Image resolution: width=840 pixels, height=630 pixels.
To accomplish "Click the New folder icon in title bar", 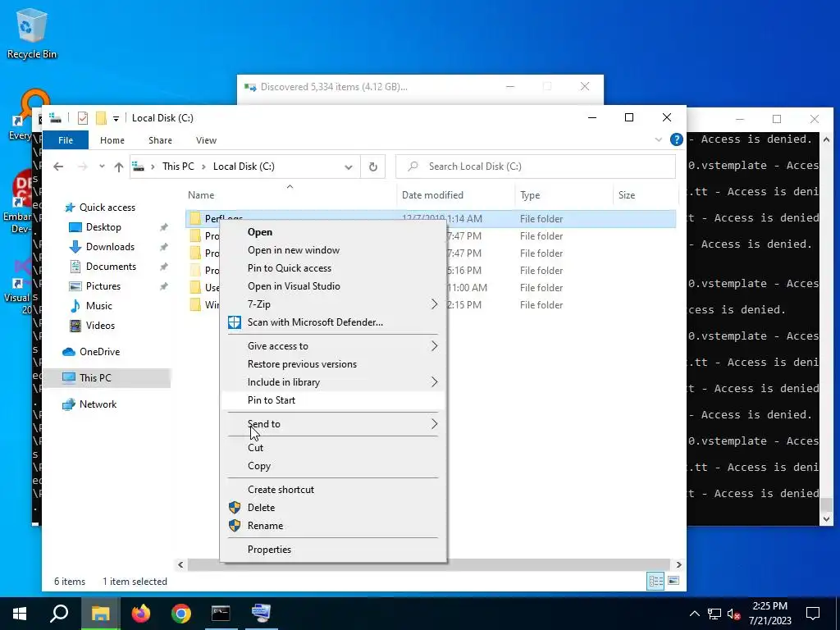I will click(x=101, y=118).
